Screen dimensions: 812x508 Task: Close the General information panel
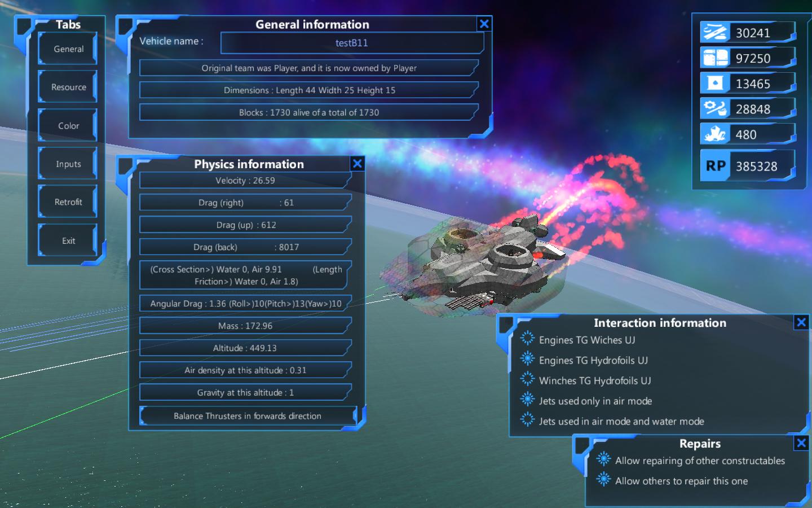tap(484, 24)
